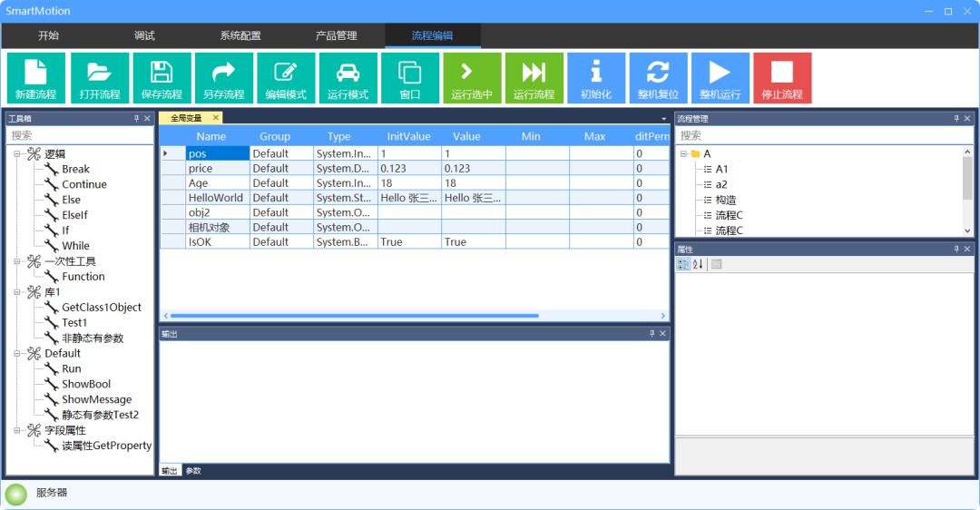Select flow A1 in 流程管理
Screen dimensions: 980x510
tap(721, 170)
